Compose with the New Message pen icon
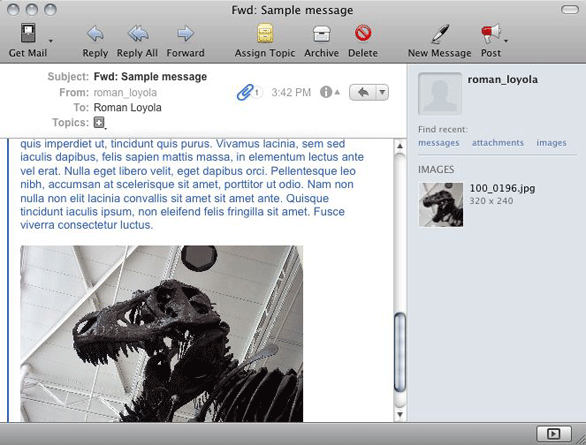Viewport: 586px width, 445px height. pos(440,34)
